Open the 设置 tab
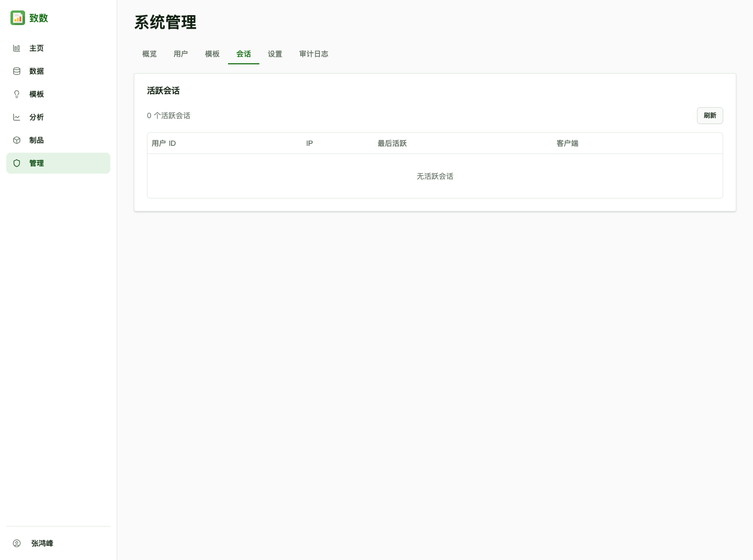Viewport: 753px width, 560px height. pos(275,54)
